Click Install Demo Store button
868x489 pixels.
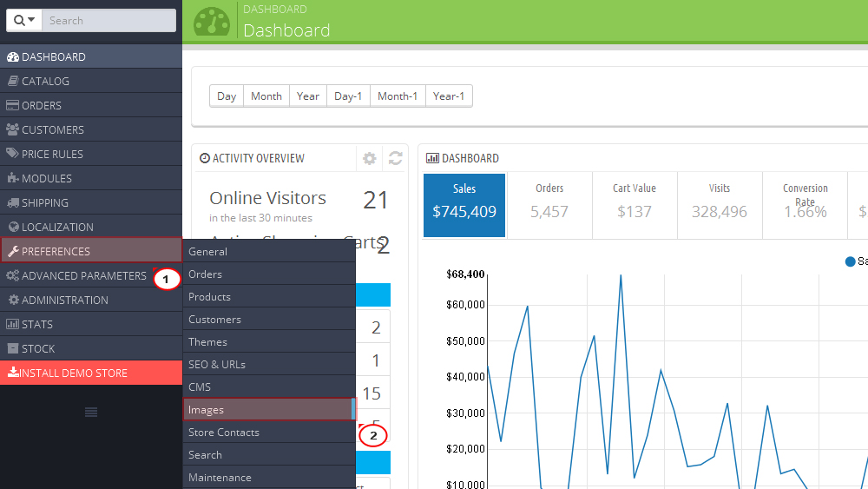pos(91,373)
